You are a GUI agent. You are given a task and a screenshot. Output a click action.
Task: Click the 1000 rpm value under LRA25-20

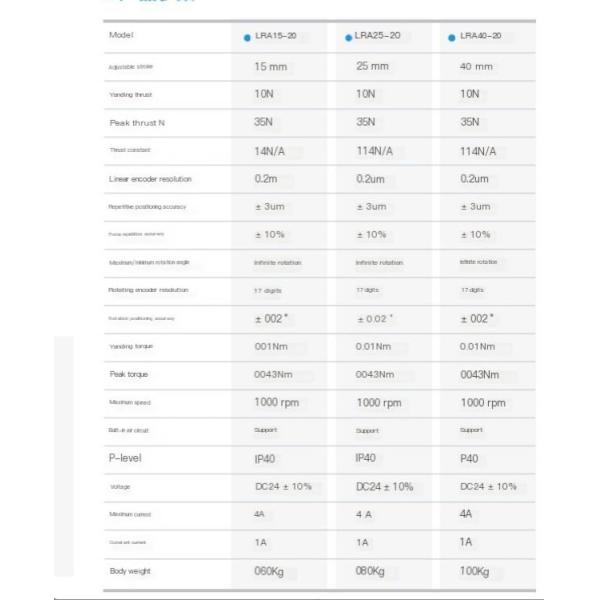(x=379, y=402)
